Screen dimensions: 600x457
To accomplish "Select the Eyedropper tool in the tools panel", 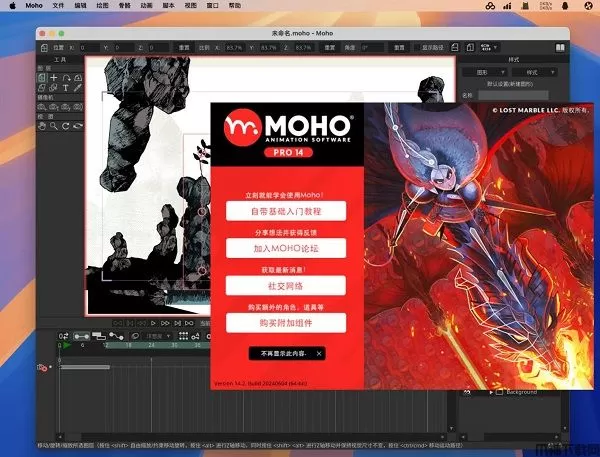I will click(x=77, y=88).
